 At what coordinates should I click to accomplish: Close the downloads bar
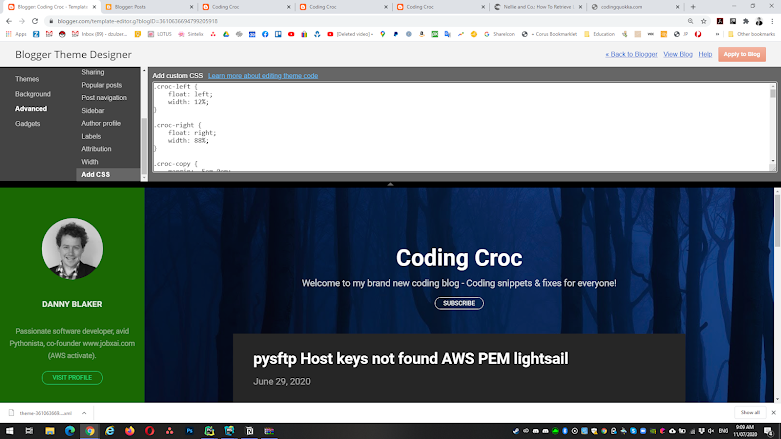(x=773, y=413)
